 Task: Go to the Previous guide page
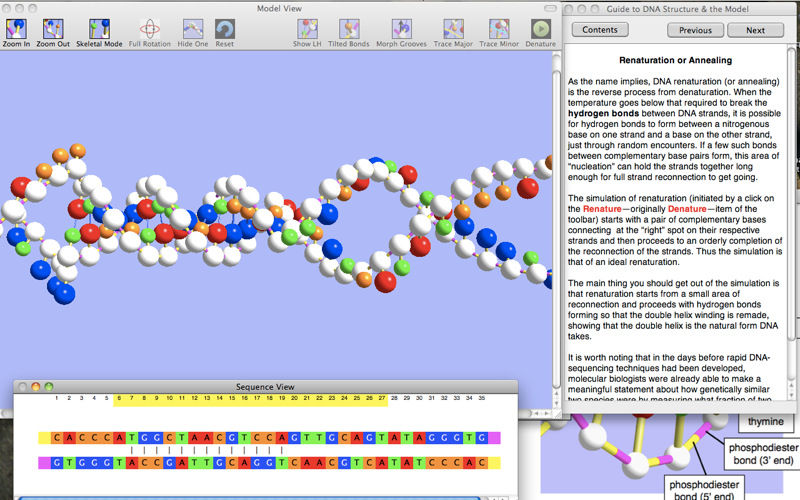(695, 30)
